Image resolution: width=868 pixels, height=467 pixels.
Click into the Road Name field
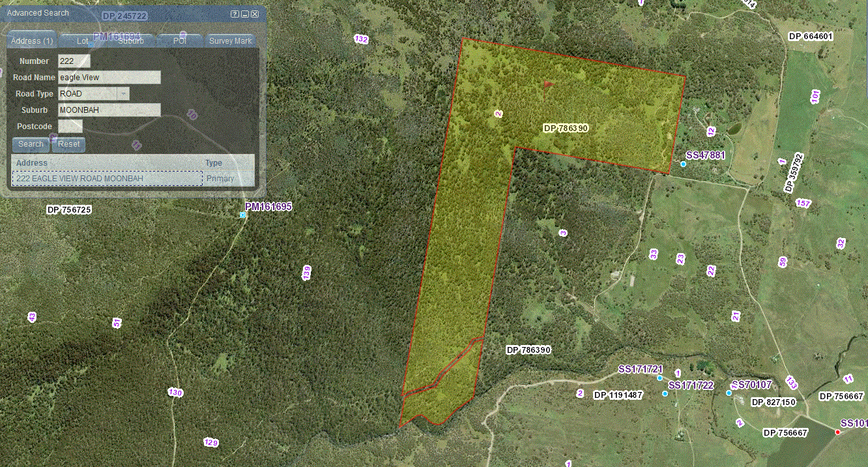click(x=109, y=78)
